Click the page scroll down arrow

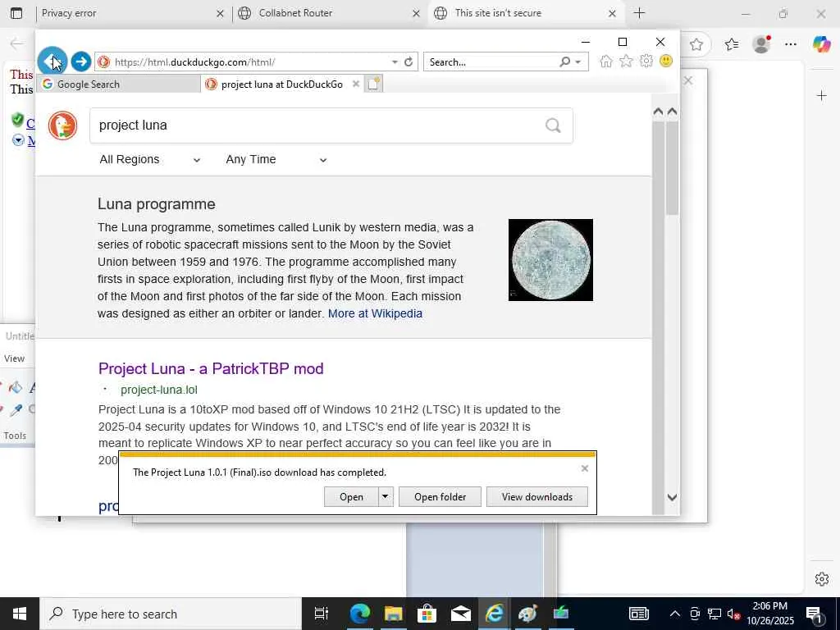coord(672,497)
